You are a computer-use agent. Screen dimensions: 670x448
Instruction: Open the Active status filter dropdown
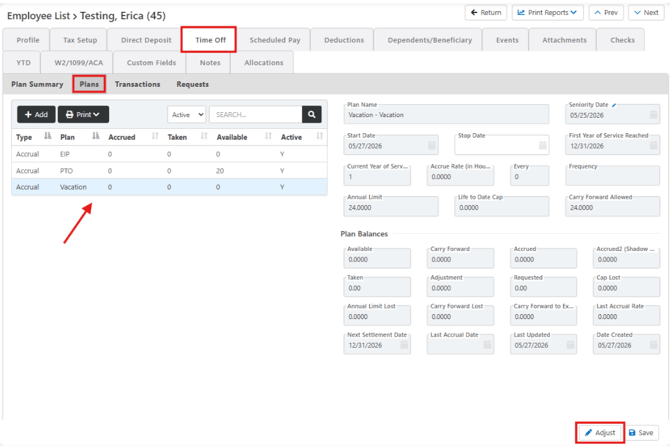click(187, 115)
